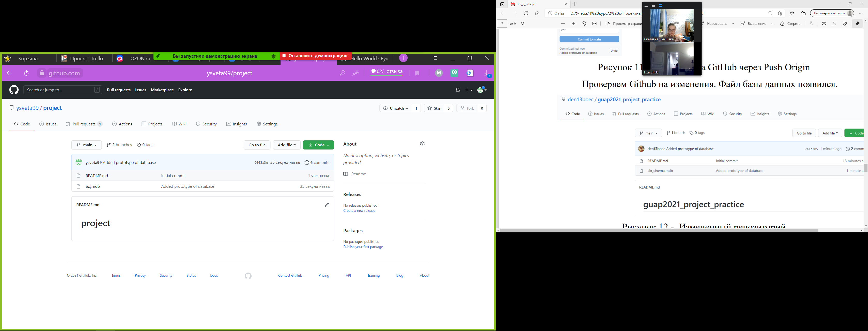The image size is (868, 331).
Task: Switch to Проект | Trello tab
Action: point(83,59)
